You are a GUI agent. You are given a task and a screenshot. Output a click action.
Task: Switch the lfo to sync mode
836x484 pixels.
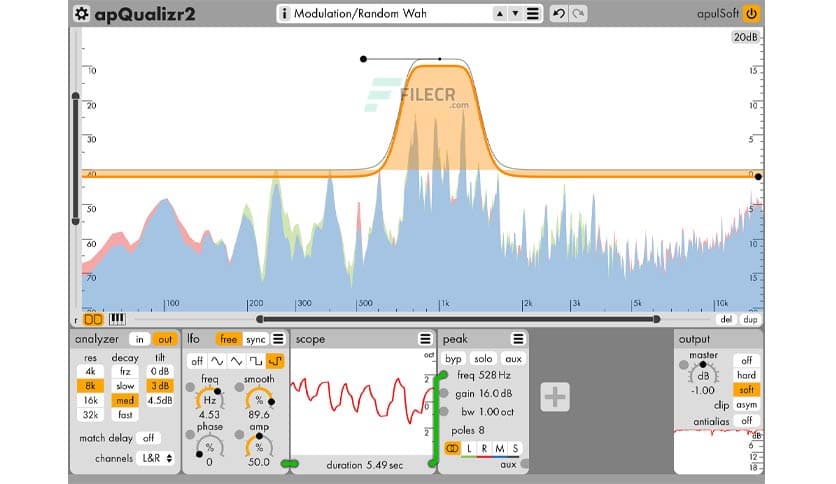(255, 339)
